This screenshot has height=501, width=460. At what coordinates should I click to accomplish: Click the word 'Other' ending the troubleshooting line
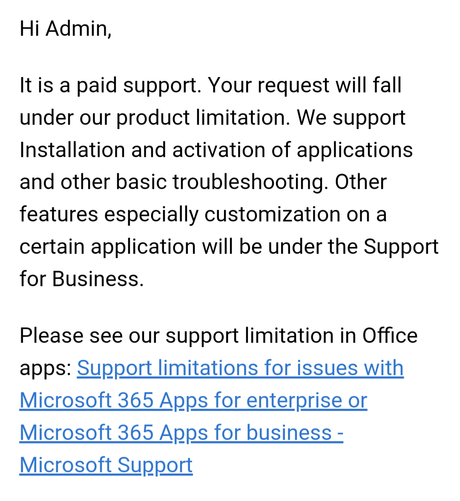361,182
